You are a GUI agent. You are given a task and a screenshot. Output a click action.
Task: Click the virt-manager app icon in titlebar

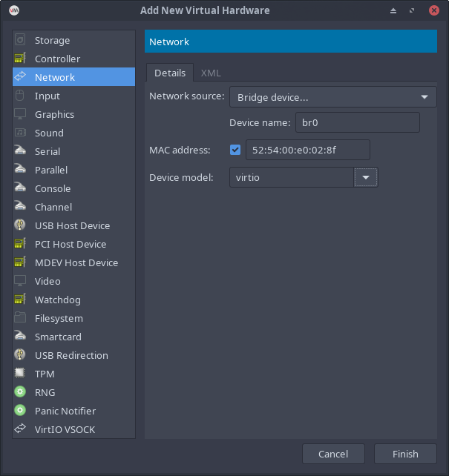point(14,10)
